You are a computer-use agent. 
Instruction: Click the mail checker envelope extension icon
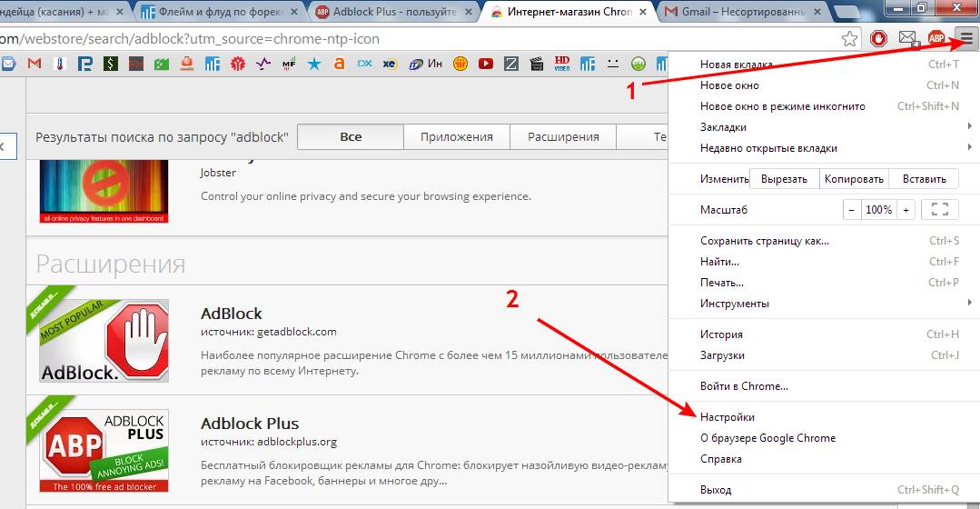(907, 39)
